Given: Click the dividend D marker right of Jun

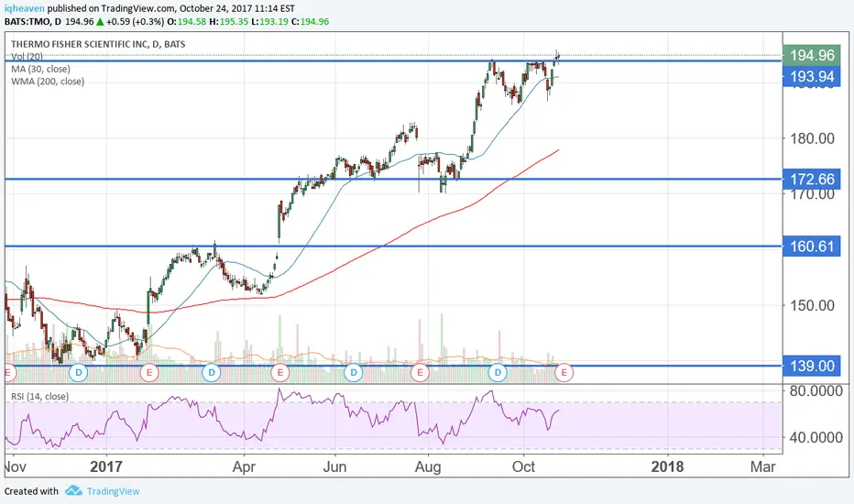Looking at the screenshot, I should [x=354, y=373].
